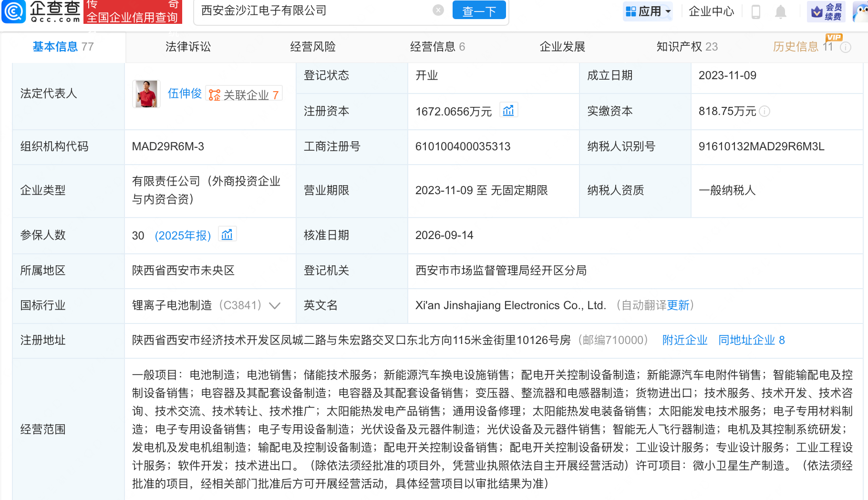Click info icon beside 818.75万元

tap(765, 111)
